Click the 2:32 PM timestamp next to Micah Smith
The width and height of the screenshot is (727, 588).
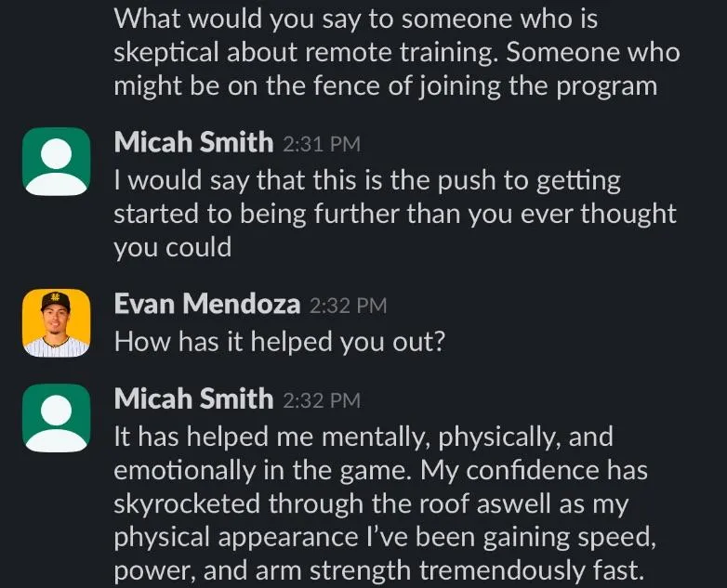322,400
